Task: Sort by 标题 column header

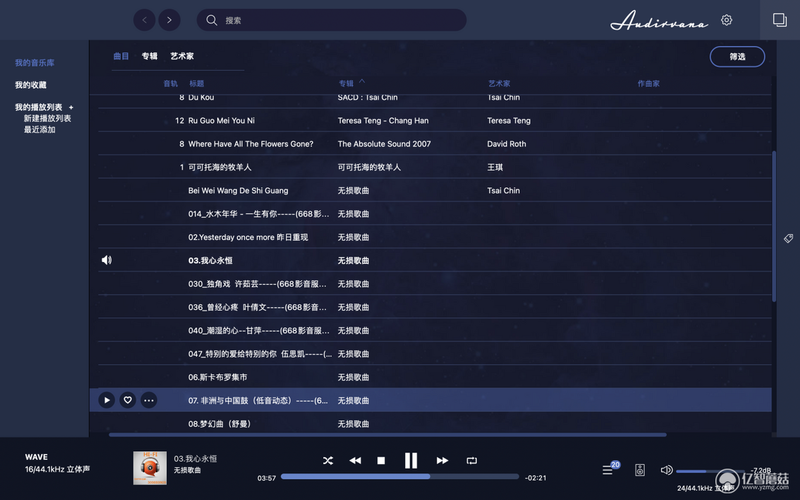Action: [x=196, y=84]
